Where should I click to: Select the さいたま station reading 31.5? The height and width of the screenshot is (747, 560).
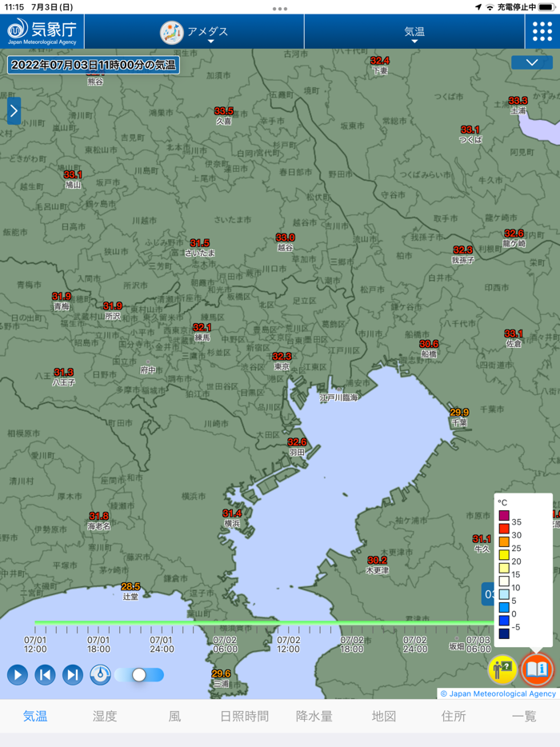tap(200, 248)
